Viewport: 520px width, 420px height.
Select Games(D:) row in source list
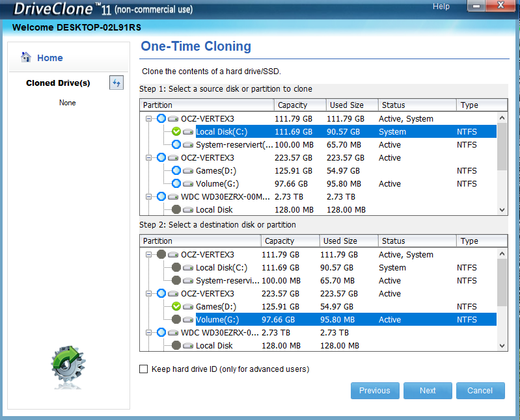click(346, 170)
